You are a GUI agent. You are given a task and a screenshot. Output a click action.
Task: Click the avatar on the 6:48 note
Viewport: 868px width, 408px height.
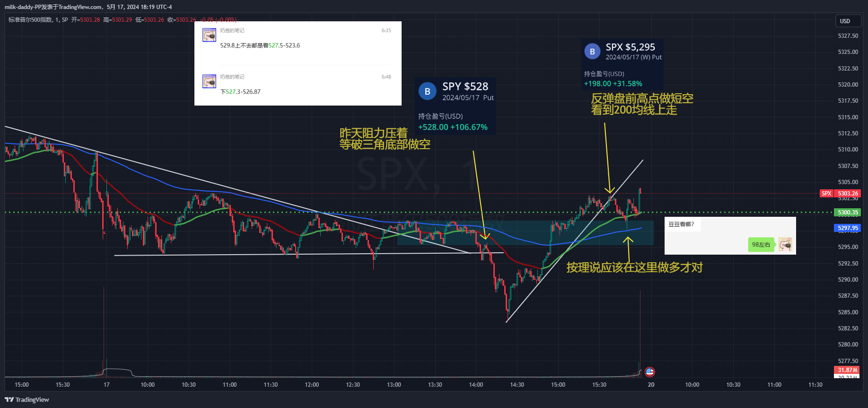tap(209, 81)
